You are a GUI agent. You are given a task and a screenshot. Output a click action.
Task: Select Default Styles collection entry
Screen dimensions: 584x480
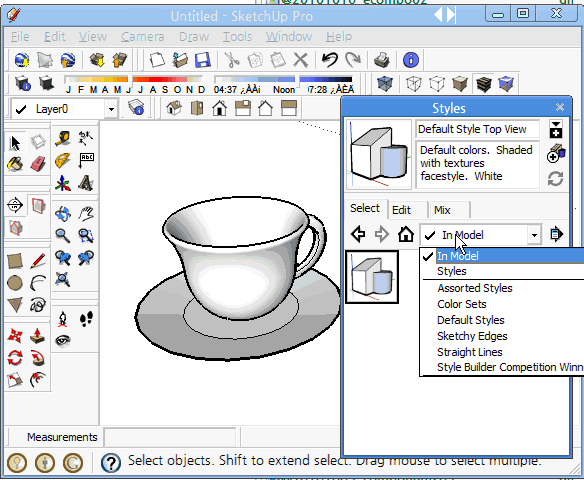coord(470,320)
